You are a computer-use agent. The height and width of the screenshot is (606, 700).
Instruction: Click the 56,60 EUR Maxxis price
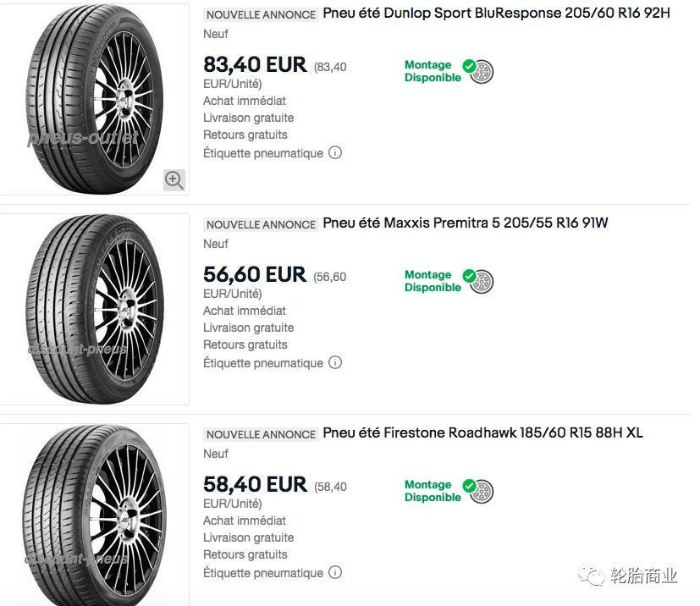point(255,274)
